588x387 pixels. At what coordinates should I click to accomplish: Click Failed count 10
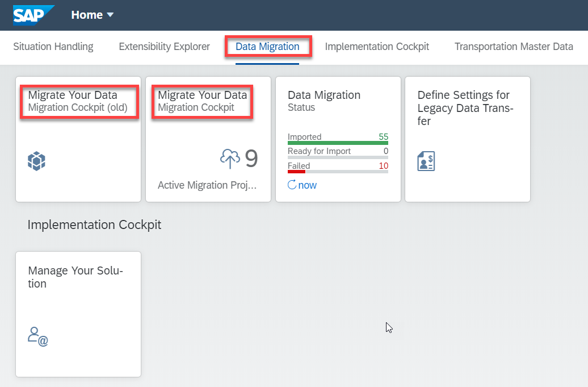click(x=383, y=165)
